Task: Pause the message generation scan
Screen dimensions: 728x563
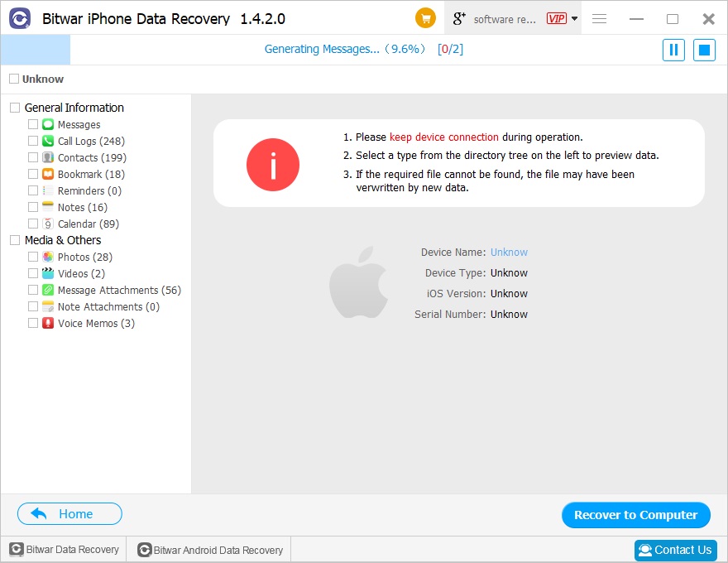Action: click(673, 49)
